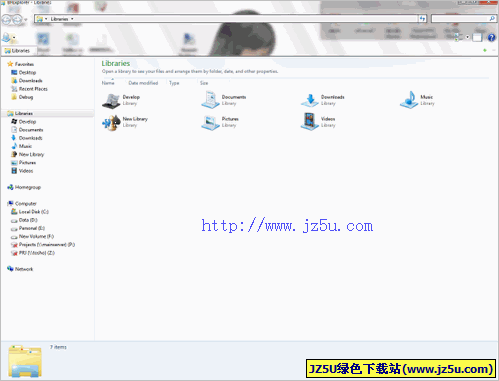The height and width of the screenshot is (381, 499).
Task: Open the Debug favorite folder
Action: click(26, 97)
